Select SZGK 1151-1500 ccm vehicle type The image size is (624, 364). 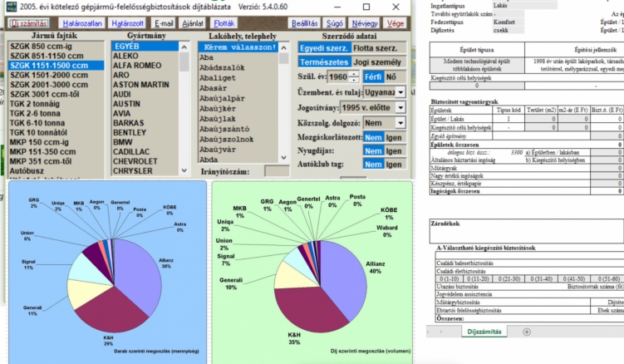57,66
